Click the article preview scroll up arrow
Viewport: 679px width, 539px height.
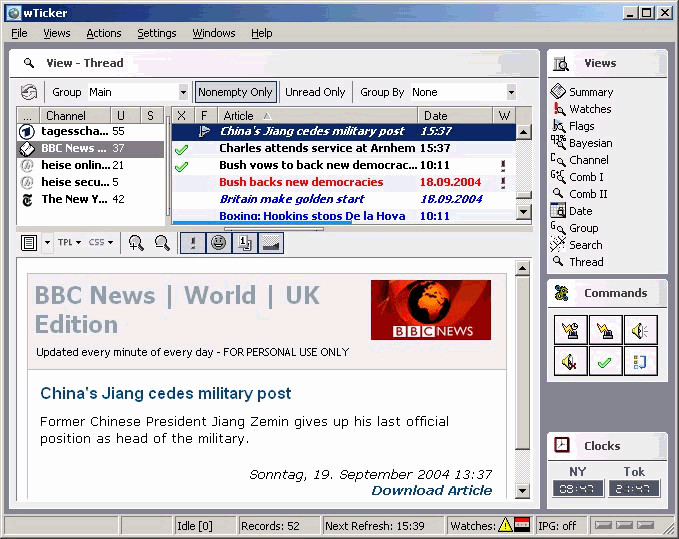pos(523,268)
